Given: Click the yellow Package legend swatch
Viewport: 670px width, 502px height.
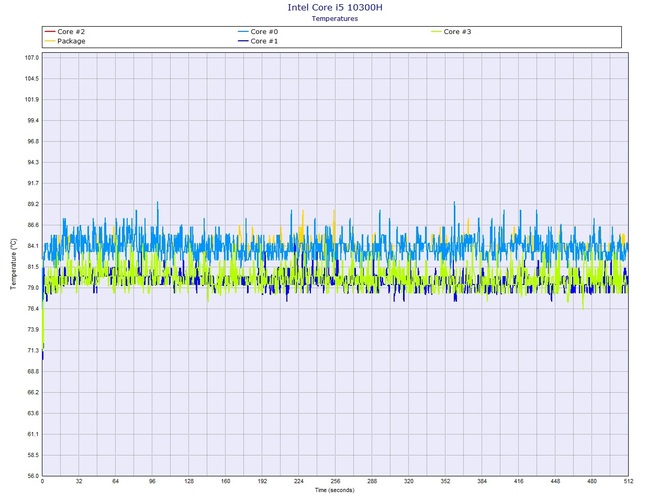Looking at the screenshot, I should coord(50,41).
